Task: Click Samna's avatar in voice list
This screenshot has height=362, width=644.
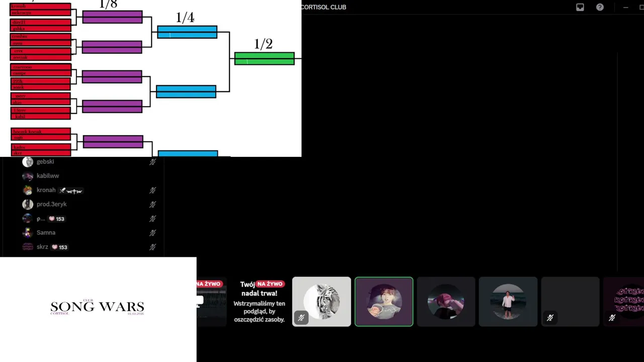Action: (28, 233)
